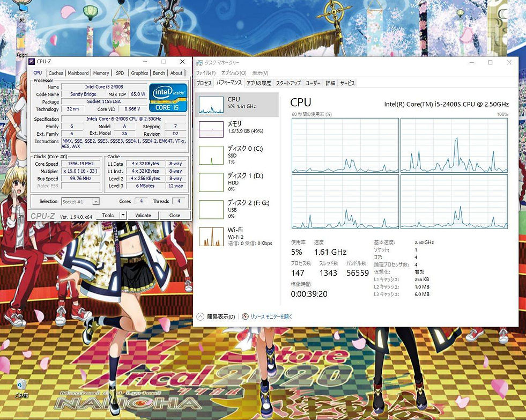Select ディスク 2 (F: G:) USB in sidebar
The width and height of the screenshot is (526, 420).
pos(237,209)
